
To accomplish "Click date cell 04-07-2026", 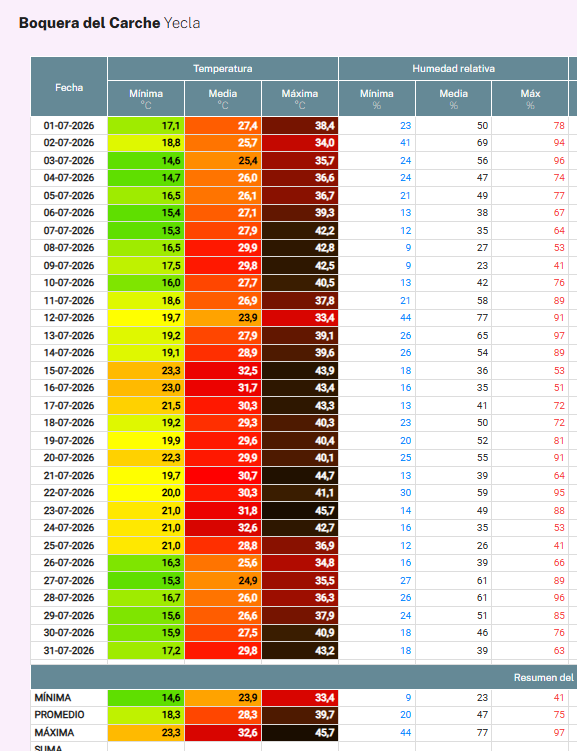I will [x=69, y=178].
